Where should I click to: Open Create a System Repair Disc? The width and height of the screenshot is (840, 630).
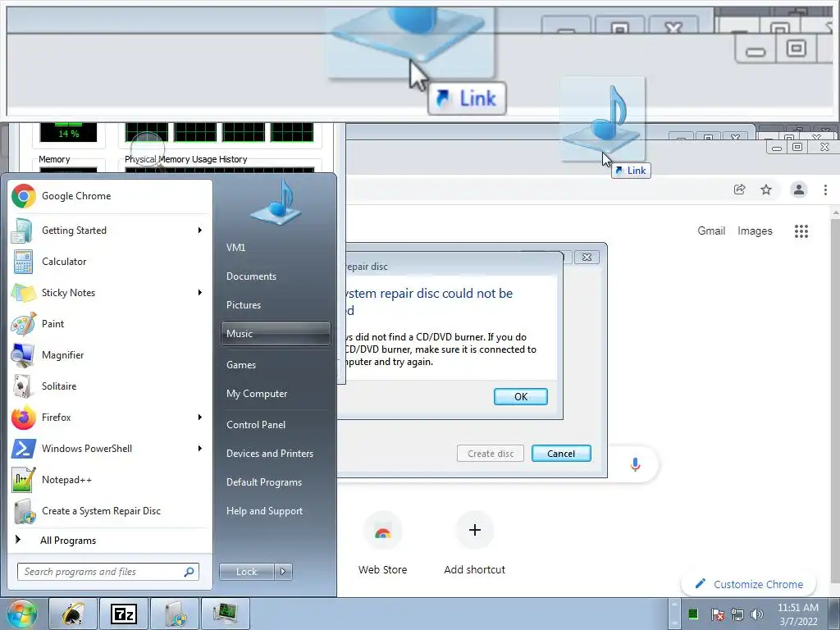click(x=111, y=510)
